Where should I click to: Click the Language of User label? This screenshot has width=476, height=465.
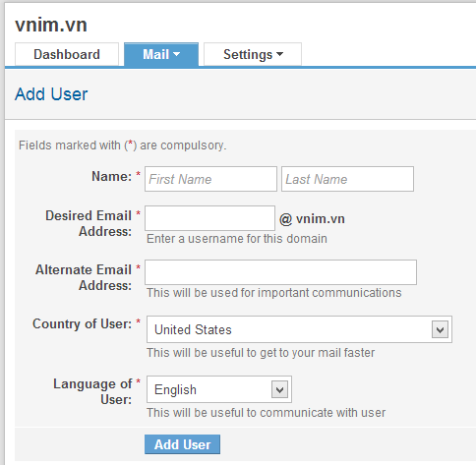click(92, 391)
